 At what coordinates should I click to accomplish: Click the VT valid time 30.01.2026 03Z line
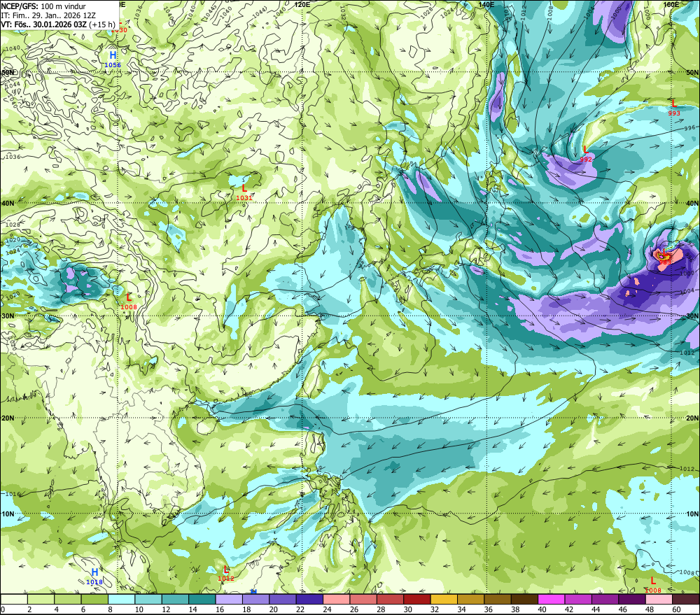[x=58, y=24]
